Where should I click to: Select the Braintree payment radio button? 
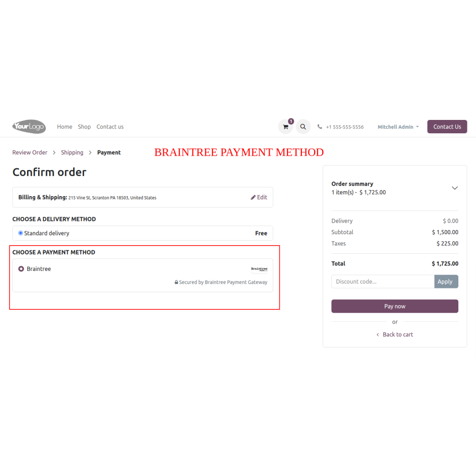[x=21, y=269]
